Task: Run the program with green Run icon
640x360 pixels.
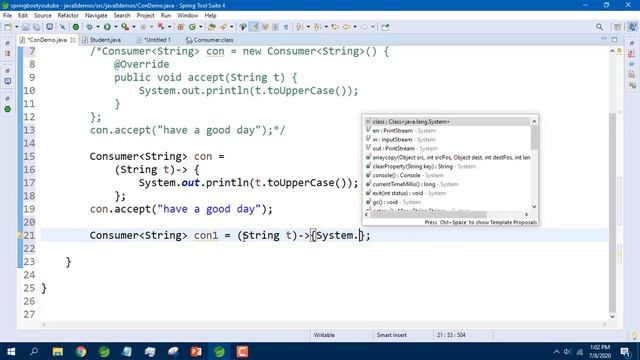Action: [107, 27]
